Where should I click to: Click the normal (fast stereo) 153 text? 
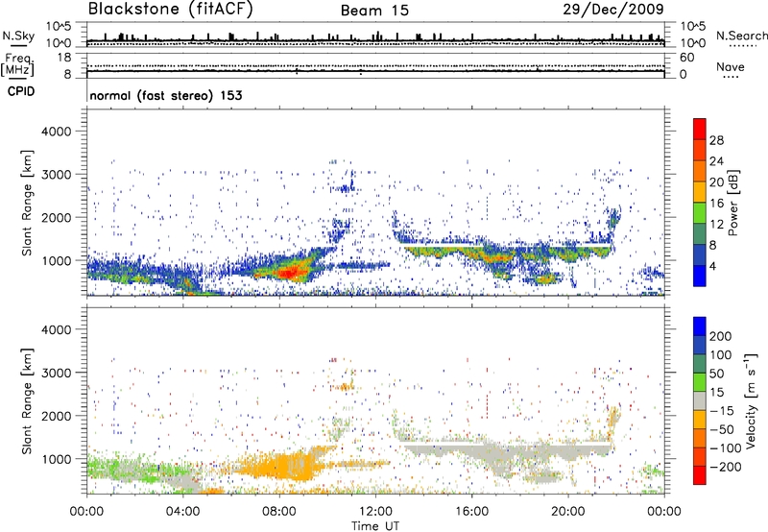click(x=166, y=95)
